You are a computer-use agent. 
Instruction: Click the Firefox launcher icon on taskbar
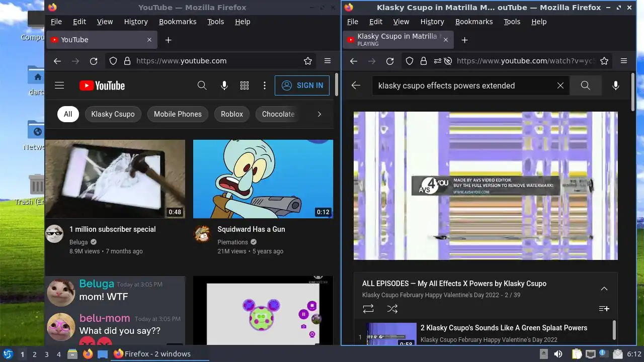pyautogui.click(x=88, y=354)
